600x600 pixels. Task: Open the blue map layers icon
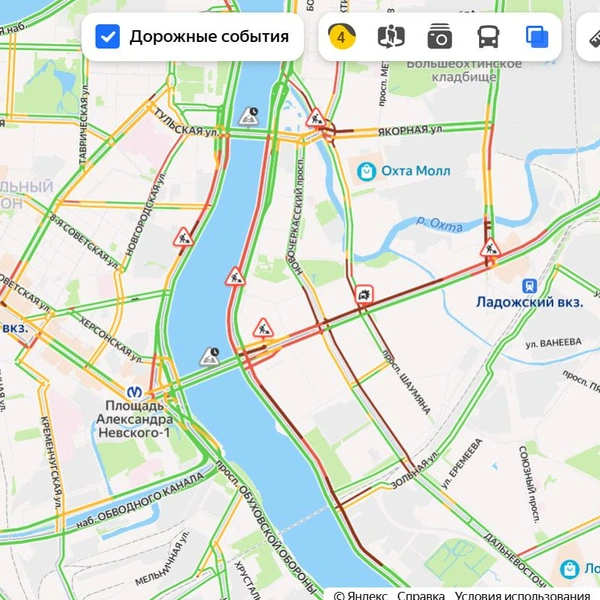click(x=537, y=37)
